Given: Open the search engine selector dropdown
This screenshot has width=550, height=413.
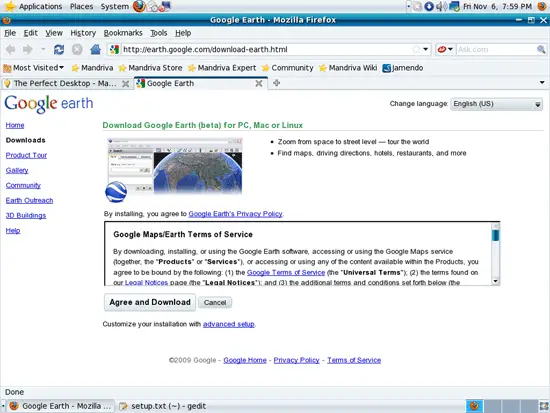Looking at the screenshot, I should click(x=445, y=49).
